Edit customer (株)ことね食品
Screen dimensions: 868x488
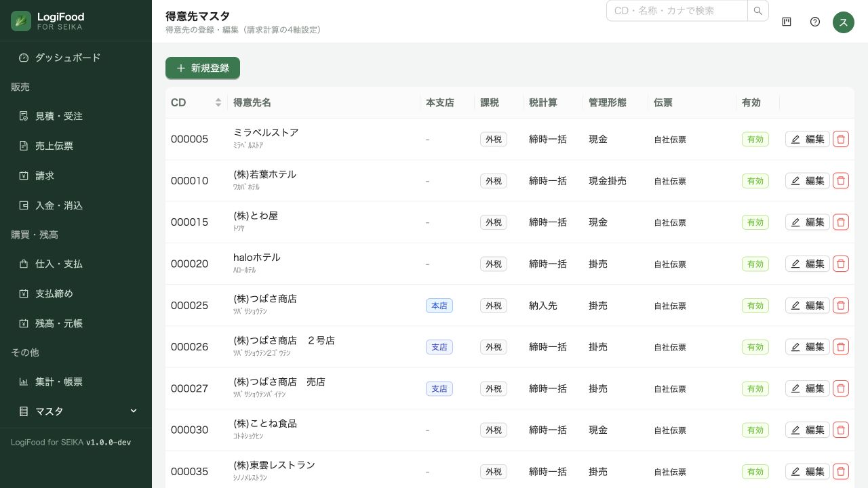tap(808, 430)
